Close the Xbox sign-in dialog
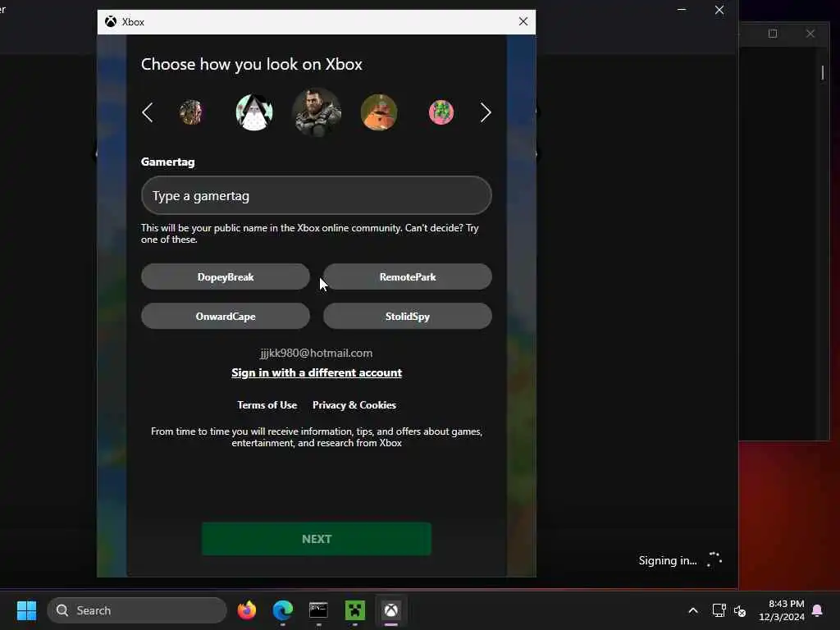Screen dimensions: 840x630 [523, 21]
